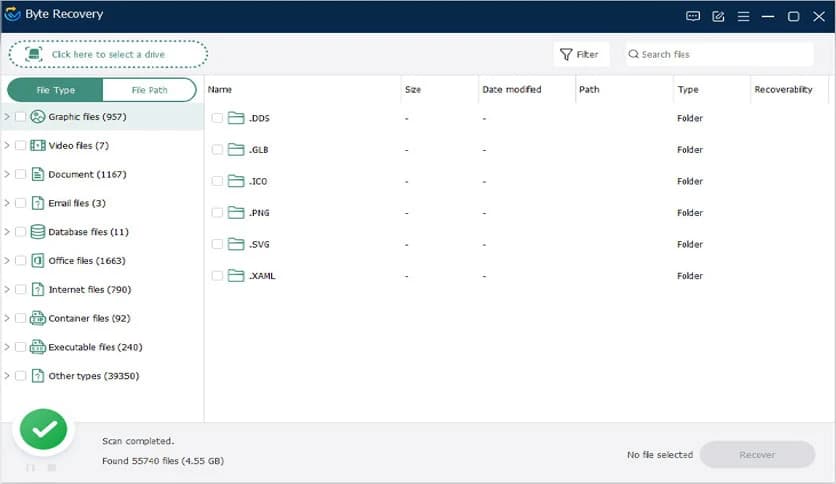This screenshot has width=836, height=484.
Task: Click the .DDS folder icon
Action: 236,118
